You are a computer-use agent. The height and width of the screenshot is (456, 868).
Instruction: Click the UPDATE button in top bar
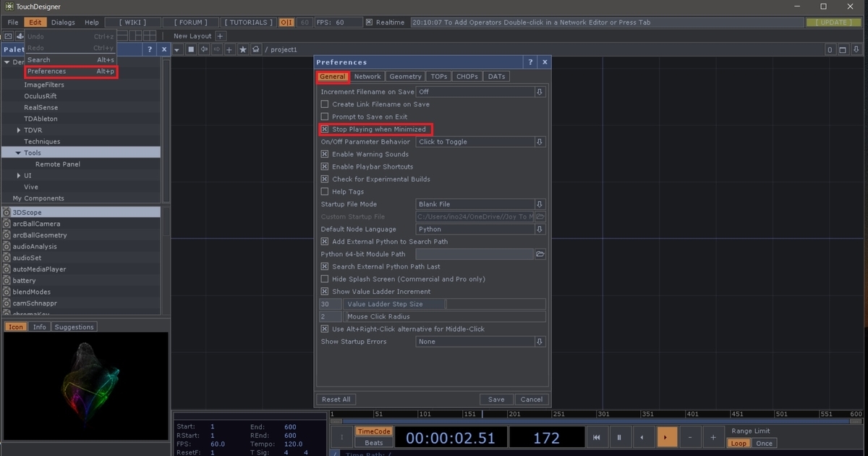coord(834,22)
